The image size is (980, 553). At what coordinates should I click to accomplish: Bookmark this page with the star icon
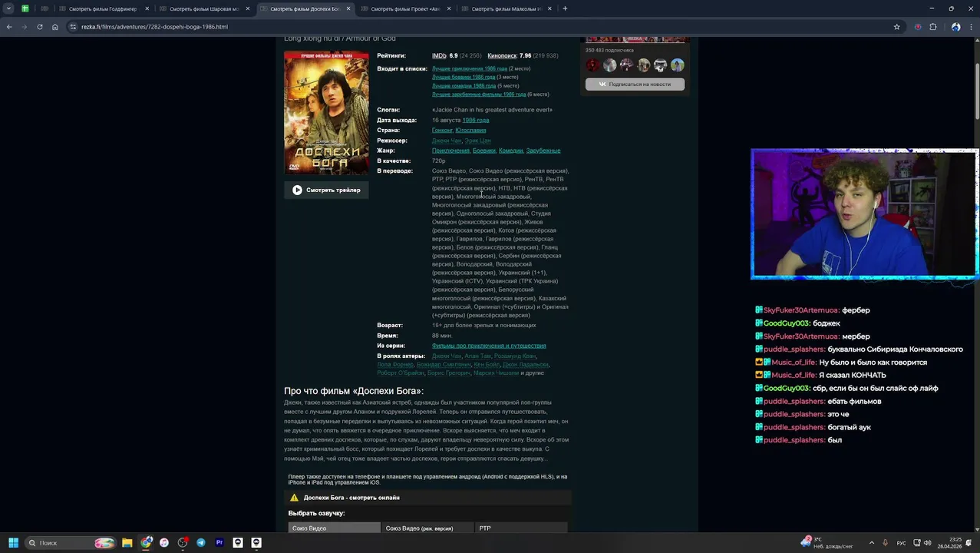[x=896, y=27]
